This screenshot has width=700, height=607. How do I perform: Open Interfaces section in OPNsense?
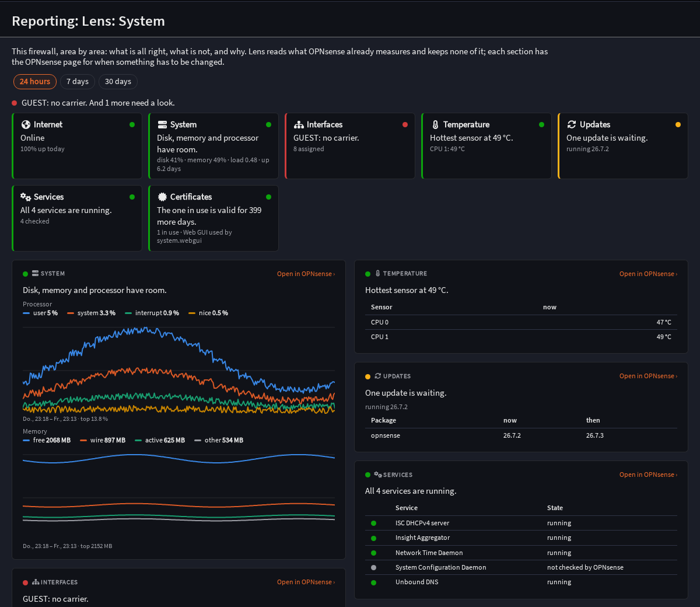(306, 582)
